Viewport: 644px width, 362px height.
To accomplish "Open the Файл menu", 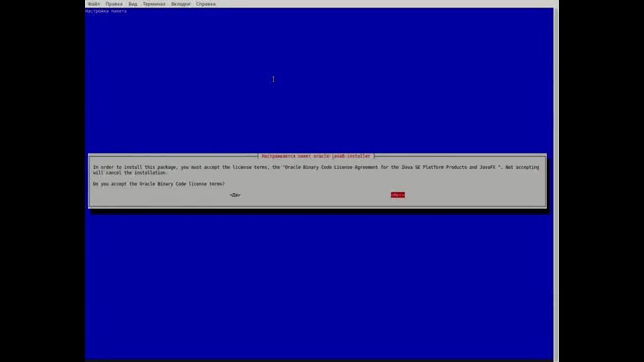I will click(x=93, y=4).
